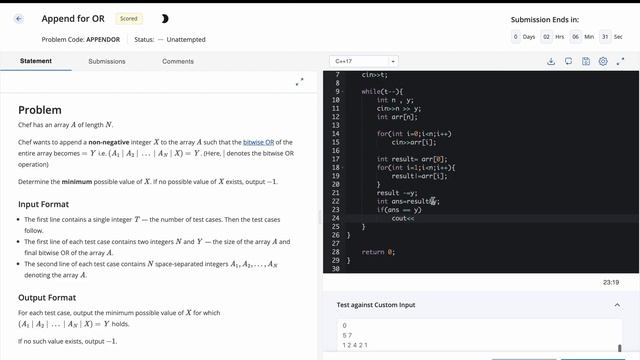Click the 'int arr[n];' code line
This screenshot has width=640, height=360.
coord(397,117)
